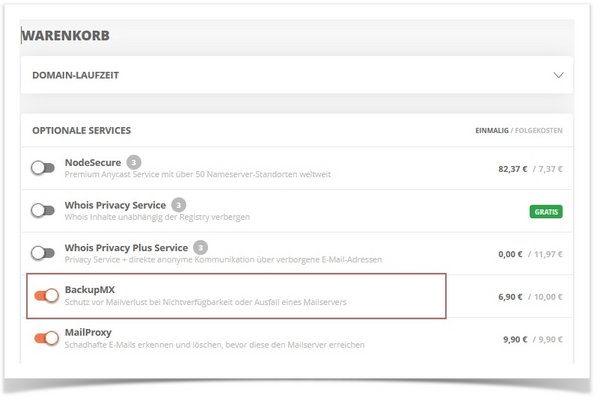Click the 7,37 € NodeSecure follow-up cost
Viewport: 600px width, 400px height.
[550, 169]
